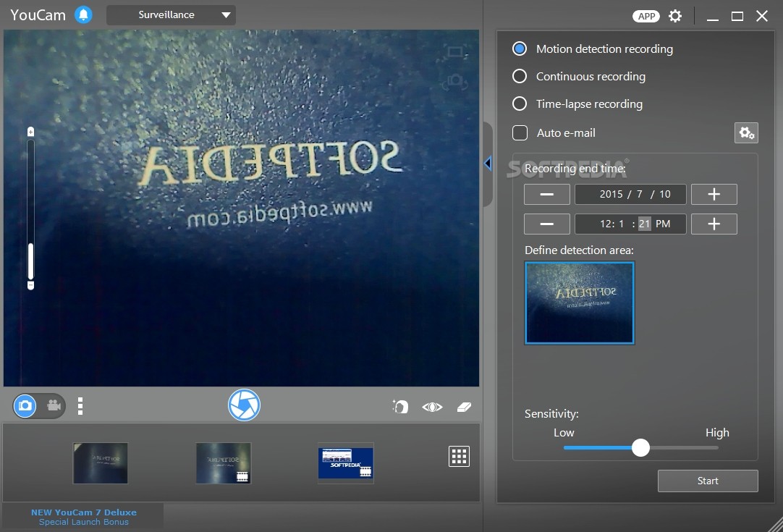This screenshot has width=783, height=532.
Task: Collapse the side panel with blue arrow
Action: point(488,164)
